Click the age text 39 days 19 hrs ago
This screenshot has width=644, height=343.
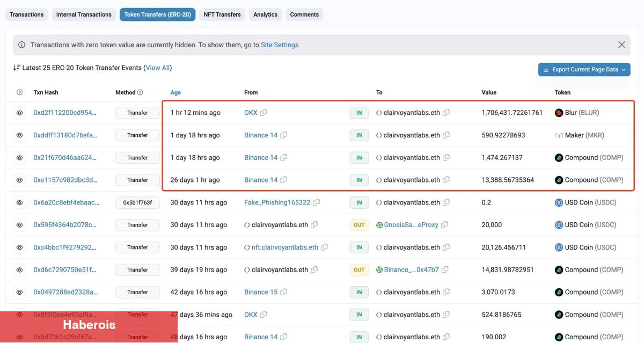pos(199,270)
